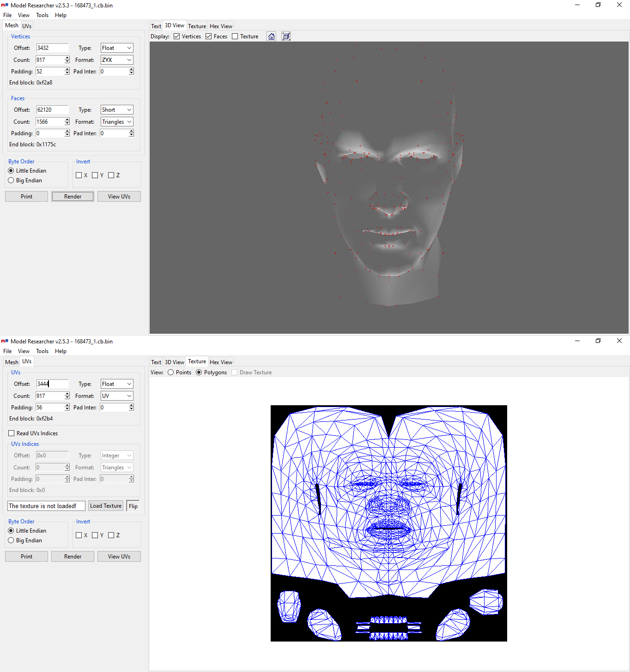Click the Render button in top window
Viewport: 630px width, 672px height.
click(73, 197)
